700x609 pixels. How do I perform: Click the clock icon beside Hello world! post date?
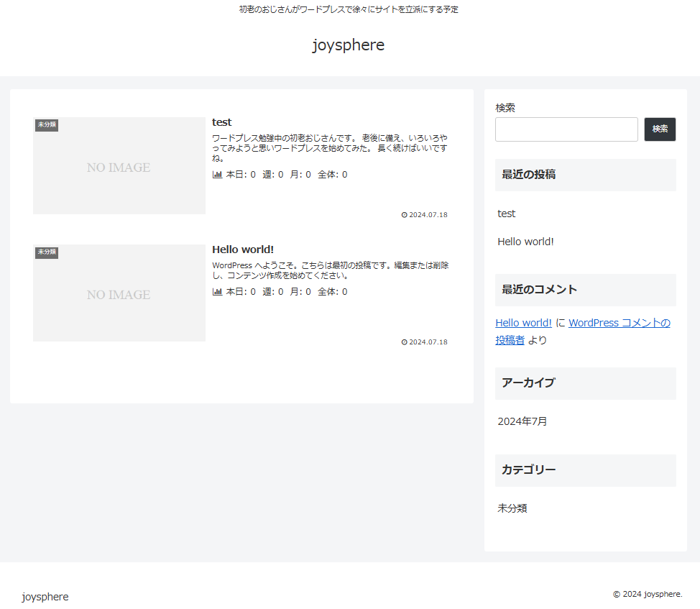pyautogui.click(x=404, y=342)
